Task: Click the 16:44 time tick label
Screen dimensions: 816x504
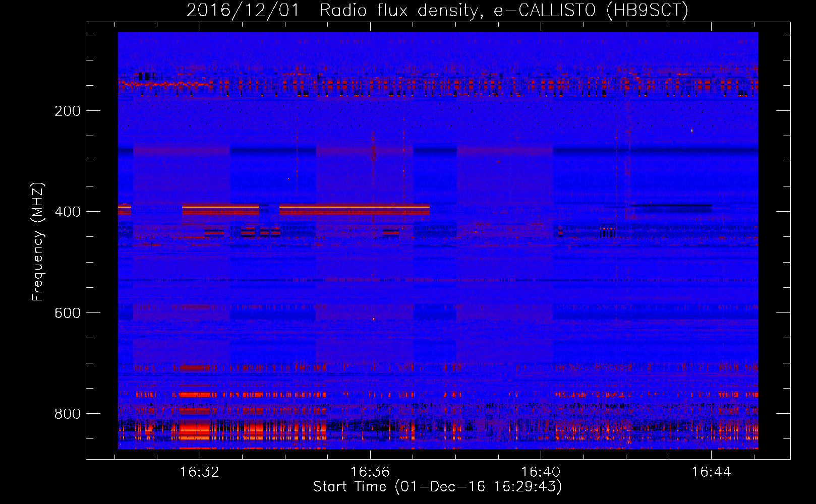Action: tap(711, 472)
